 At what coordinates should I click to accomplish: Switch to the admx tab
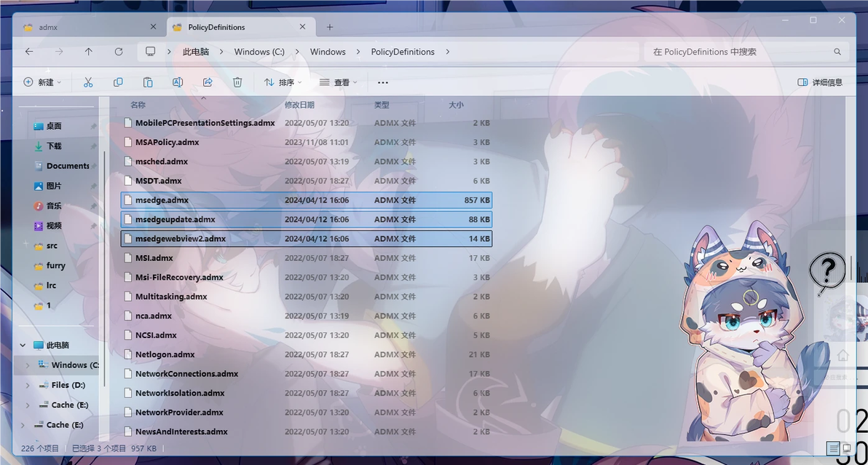coord(91,27)
